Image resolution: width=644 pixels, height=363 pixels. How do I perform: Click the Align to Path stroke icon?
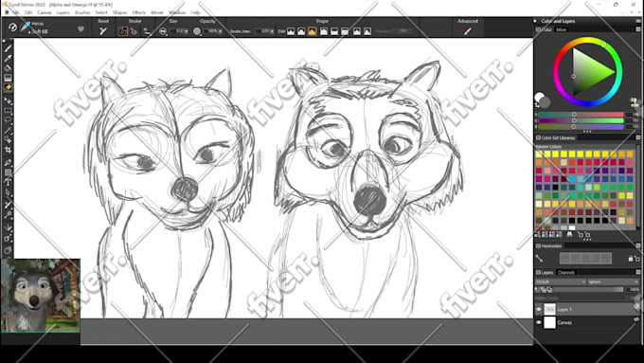[147, 31]
